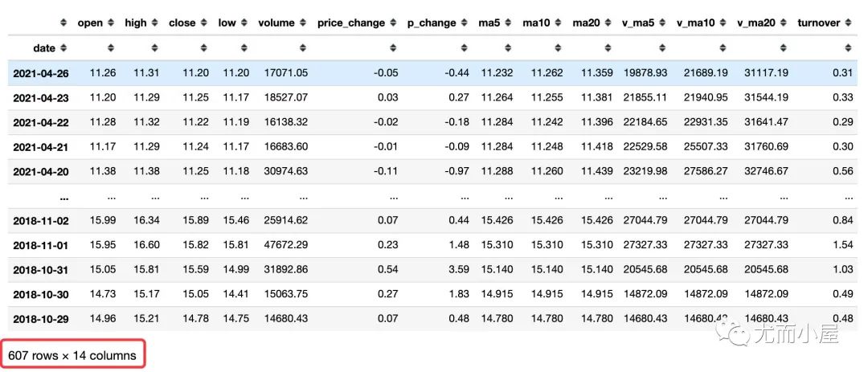This screenshot has height=372, width=868.
Task: Click sort icon beside the p_change header
Action: coord(464,22)
